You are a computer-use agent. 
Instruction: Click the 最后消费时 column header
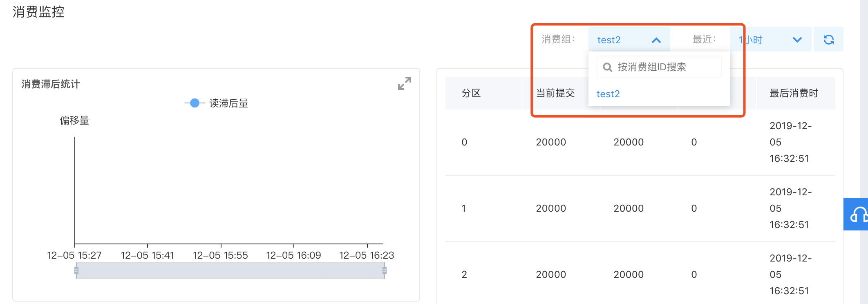[x=794, y=93]
